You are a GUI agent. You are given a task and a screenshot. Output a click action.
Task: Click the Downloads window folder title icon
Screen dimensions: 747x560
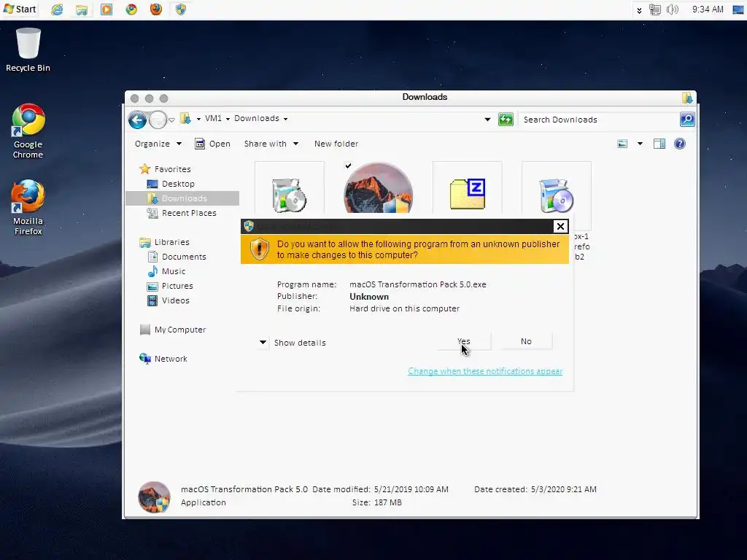coord(687,98)
